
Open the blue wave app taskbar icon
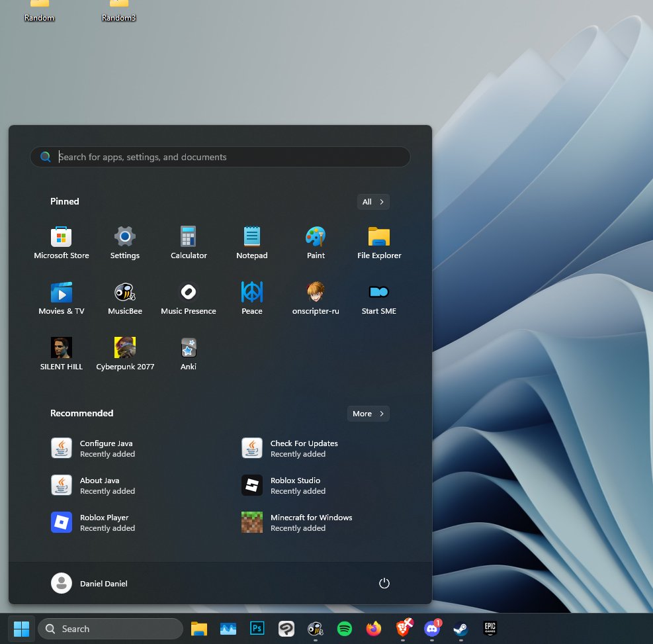click(228, 629)
